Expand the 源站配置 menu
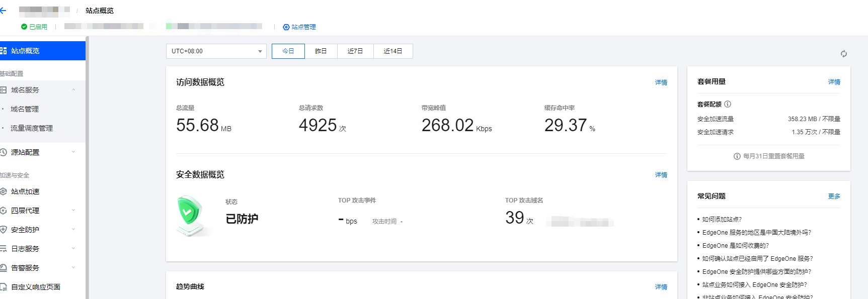 point(73,152)
